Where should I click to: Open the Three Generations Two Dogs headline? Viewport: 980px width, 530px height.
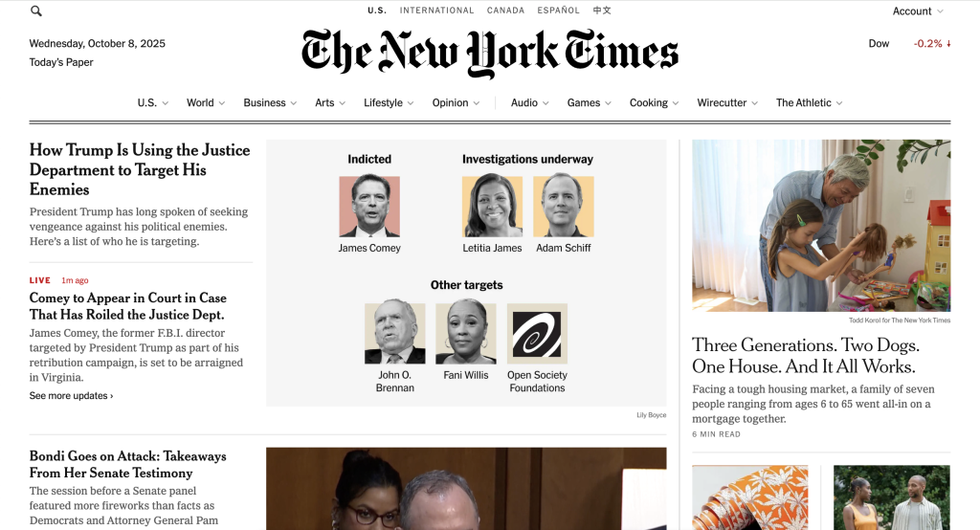click(x=805, y=356)
